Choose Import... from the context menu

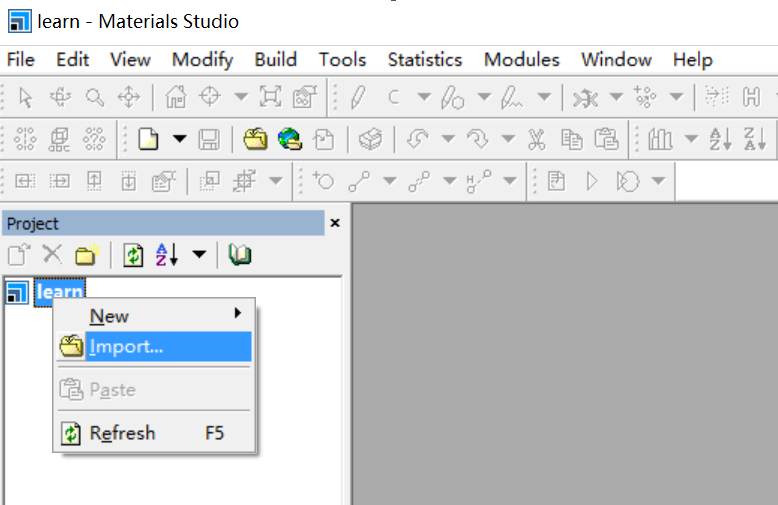154,346
